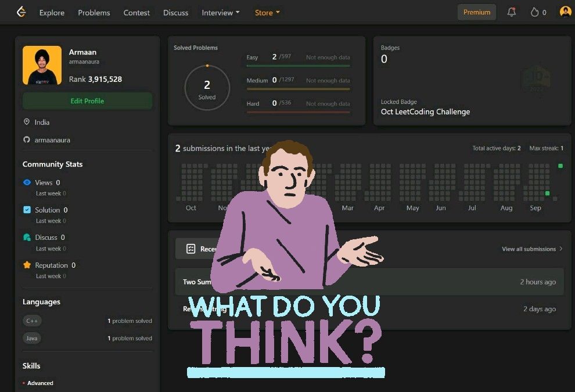This screenshot has width=575, height=392.
Task: Open the user avatar in navbar
Action: (x=566, y=12)
